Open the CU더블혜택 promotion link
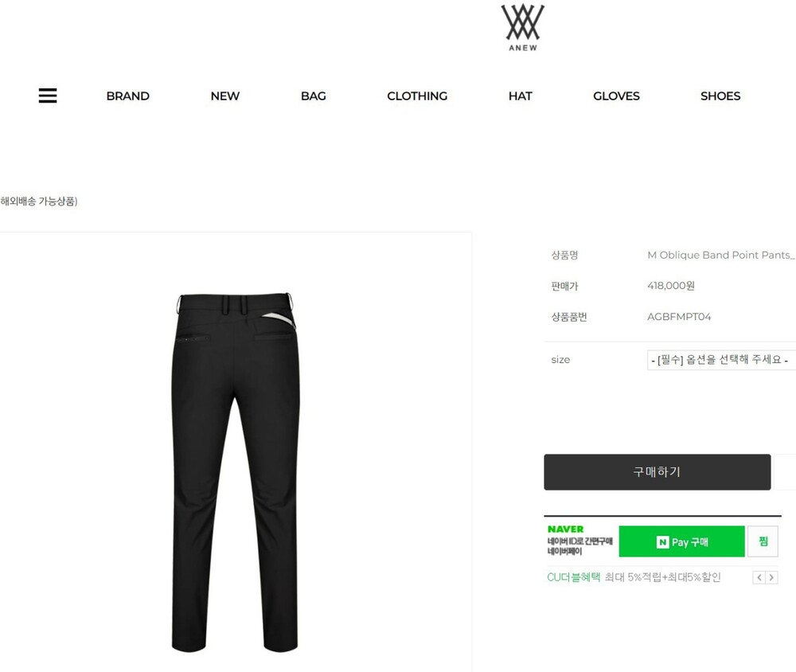Screen dimensions: 796x672 (574, 577)
